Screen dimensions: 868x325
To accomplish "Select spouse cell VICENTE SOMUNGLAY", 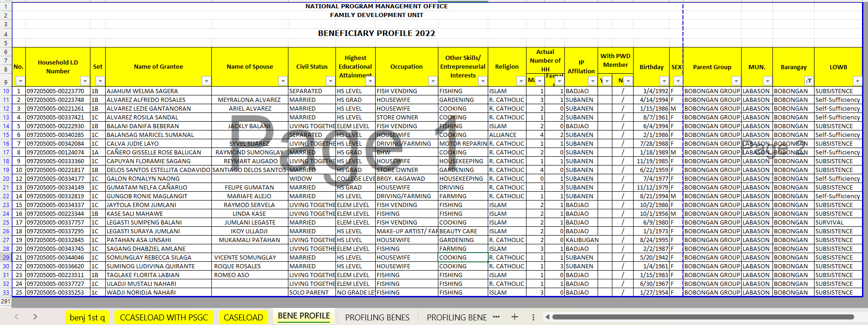I will point(250,257).
